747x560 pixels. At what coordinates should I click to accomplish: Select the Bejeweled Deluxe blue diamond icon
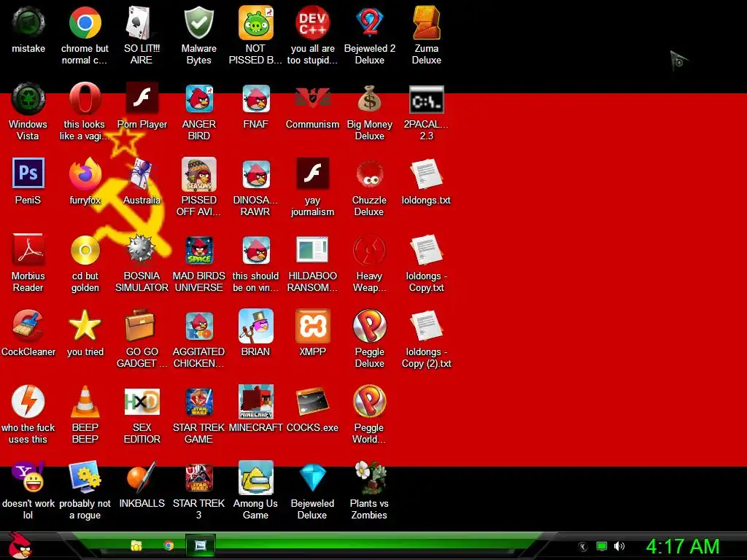click(312, 477)
